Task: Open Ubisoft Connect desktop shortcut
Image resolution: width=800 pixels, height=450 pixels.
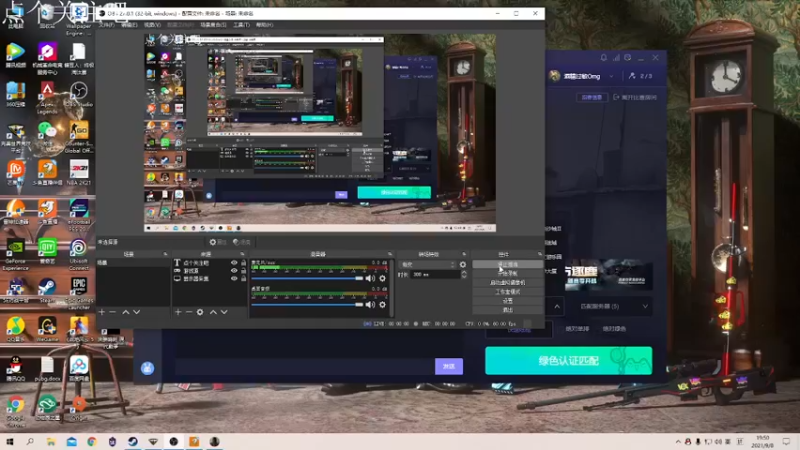Action: click(x=79, y=254)
